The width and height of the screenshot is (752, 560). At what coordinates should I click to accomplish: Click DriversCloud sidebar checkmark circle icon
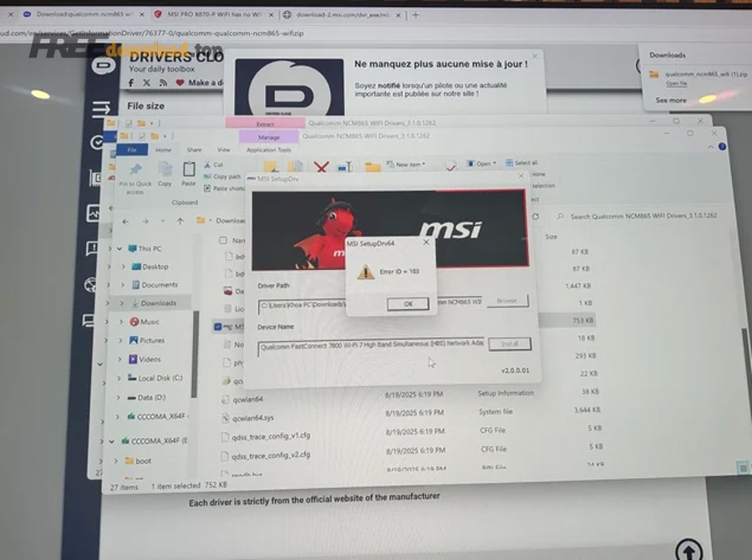[x=98, y=143]
